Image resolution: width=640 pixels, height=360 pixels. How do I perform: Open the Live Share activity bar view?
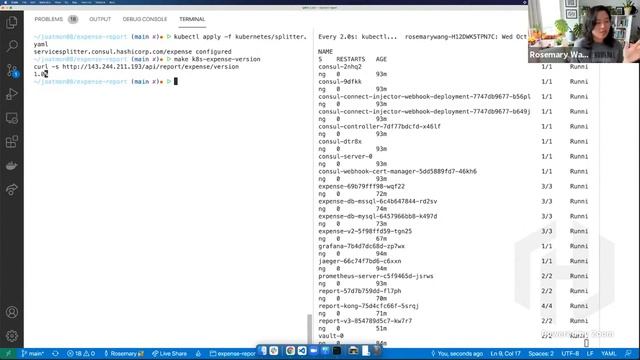point(11,189)
